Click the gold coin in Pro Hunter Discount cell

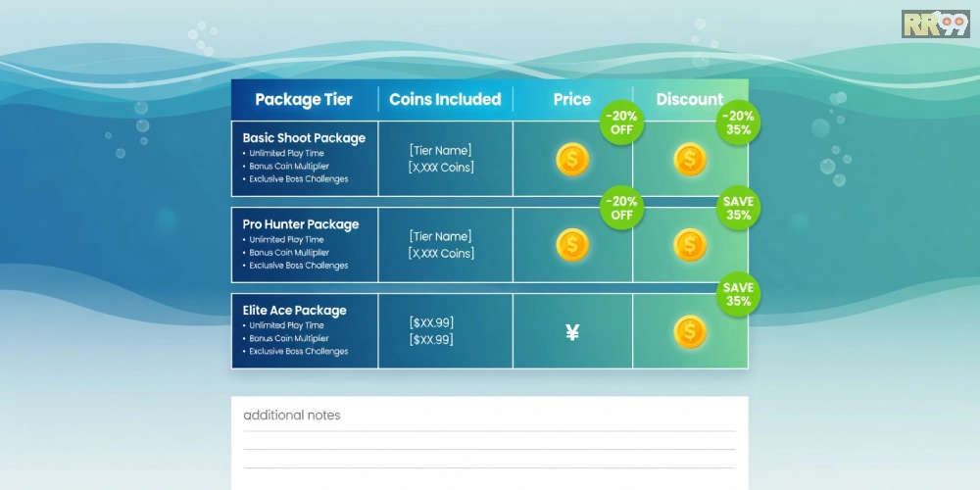(690, 245)
